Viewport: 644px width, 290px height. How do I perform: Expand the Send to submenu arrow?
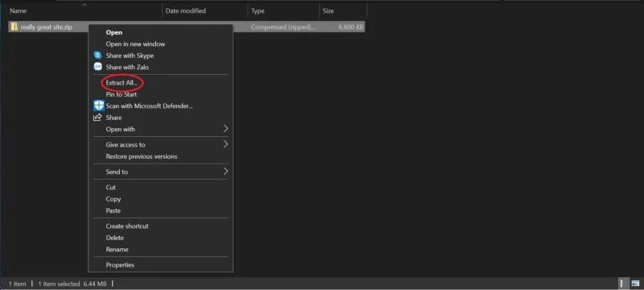tap(225, 172)
